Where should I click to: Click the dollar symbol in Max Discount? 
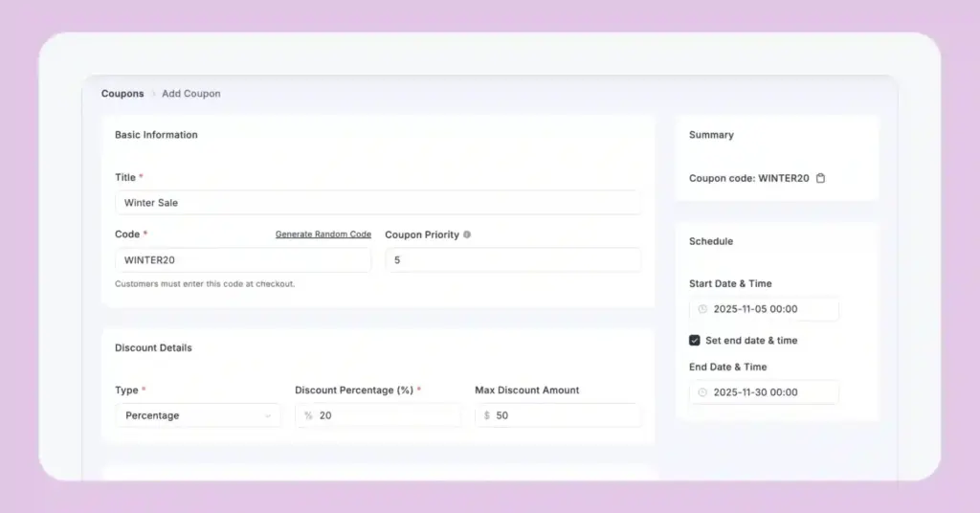[x=487, y=415]
